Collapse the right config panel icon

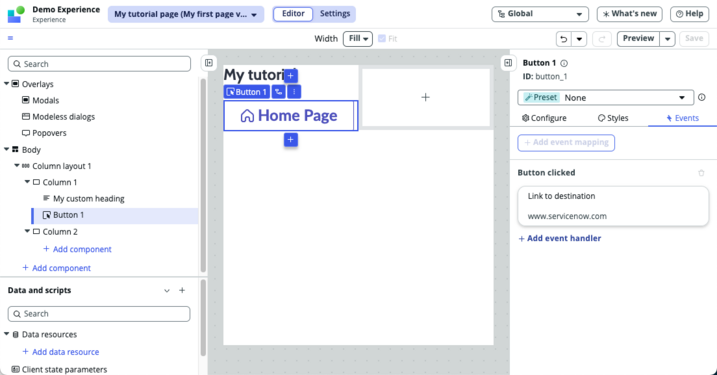(x=508, y=63)
